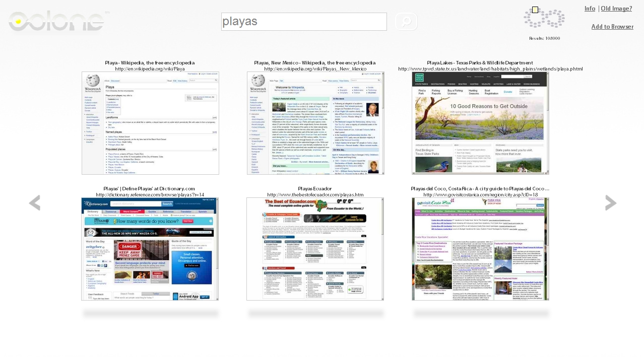Open the Texas Parks & Wildlife thumbnail
The height and width of the screenshot is (357, 644).
[480, 123]
